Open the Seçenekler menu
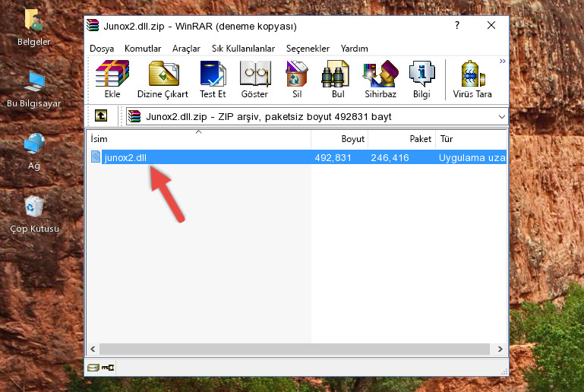 [x=308, y=49]
